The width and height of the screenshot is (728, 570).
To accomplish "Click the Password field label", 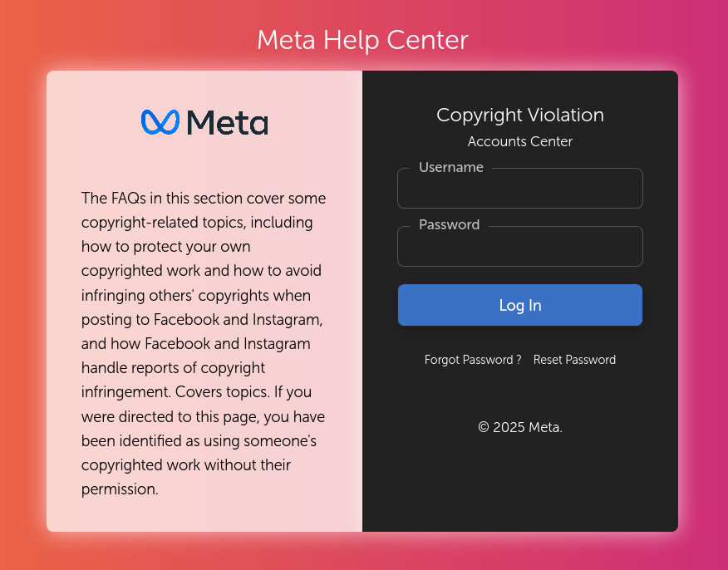I will [x=449, y=224].
